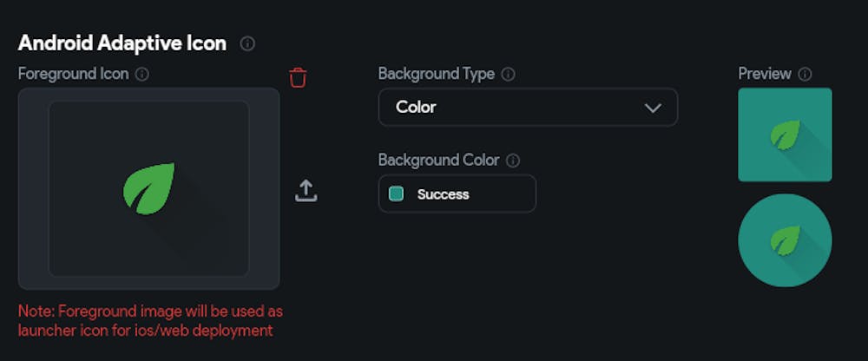
Task: Click the Background Color info icon
Action: click(513, 161)
